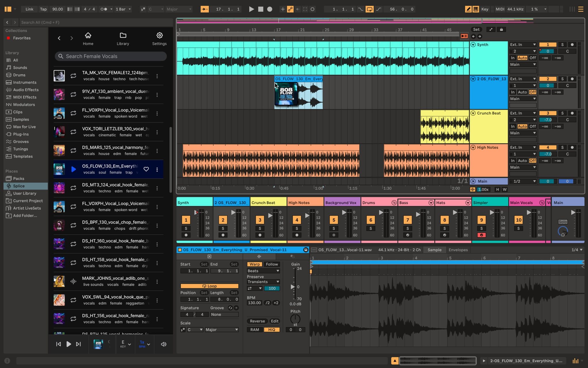The width and height of the screenshot is (588, 368).
Task: Enable Key mapping mode
Action: click(x=485, y=9)
